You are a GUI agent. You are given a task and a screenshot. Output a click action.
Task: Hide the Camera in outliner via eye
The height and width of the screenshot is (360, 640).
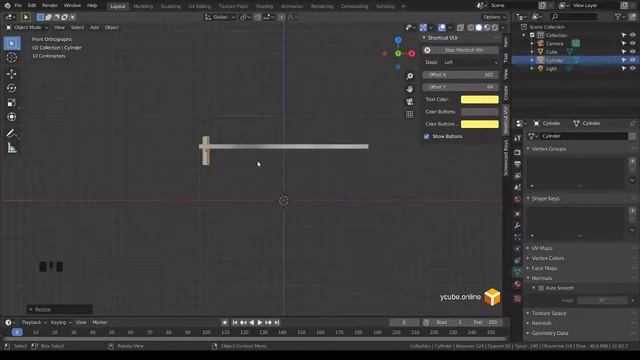point(632,43)
